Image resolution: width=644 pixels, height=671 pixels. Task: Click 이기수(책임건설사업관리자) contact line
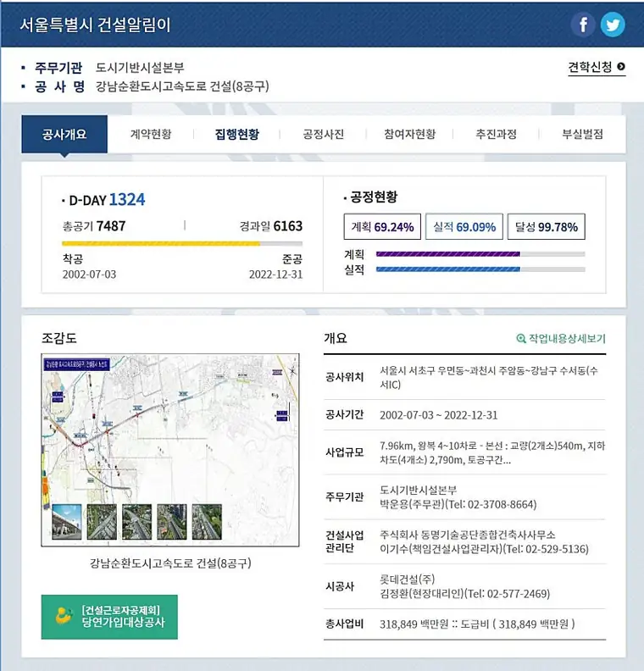484,549
